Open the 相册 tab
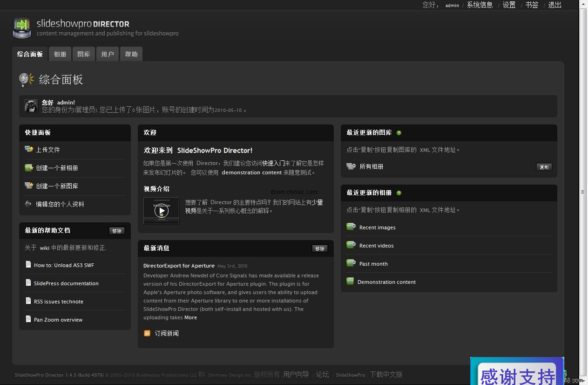This screenshot has width=588, height=385. pos(60,54)
